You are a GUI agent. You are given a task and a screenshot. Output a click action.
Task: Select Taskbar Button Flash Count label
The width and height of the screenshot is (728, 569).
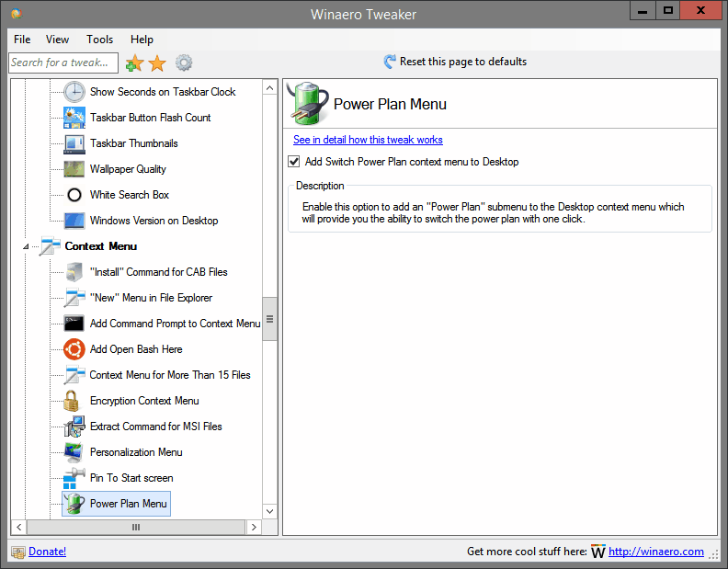pyautogui.click(x=150, y=118)
